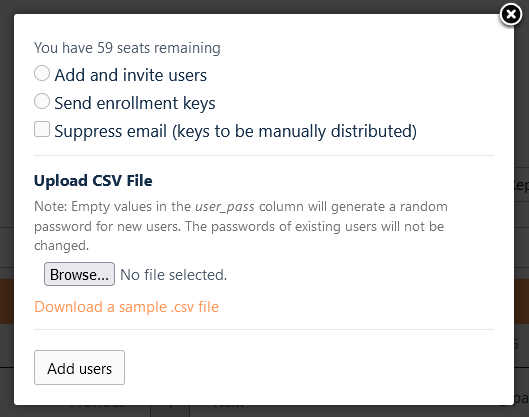
Task: Click the note paragraph's final word changed
Action: 61,246
